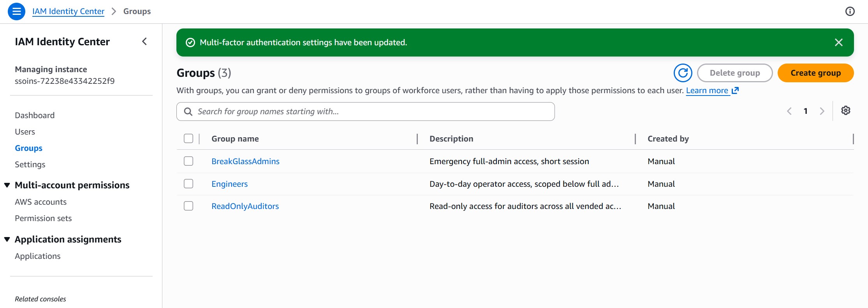Open Users in sidebar
The height and width of the screenshot is (308, 868).
(x=25, y=132)
